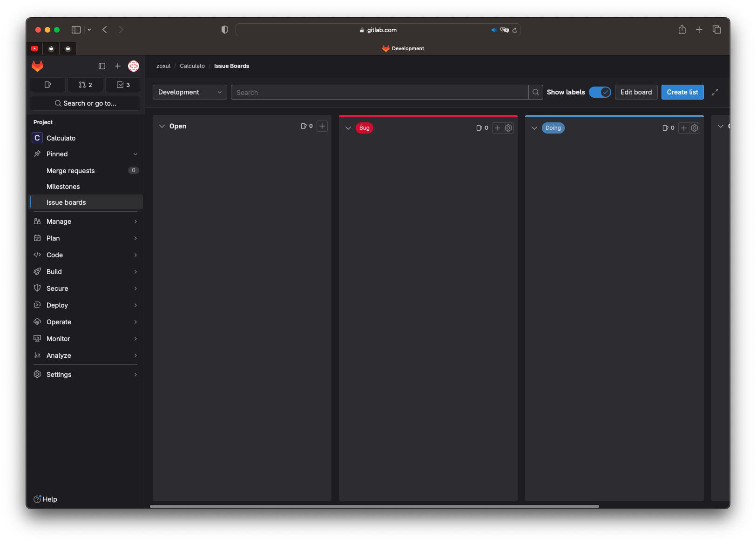This screenshot has height=543, width=756.
Task: Click the fullscreen expand board icon
Action: tap(715, 92)
